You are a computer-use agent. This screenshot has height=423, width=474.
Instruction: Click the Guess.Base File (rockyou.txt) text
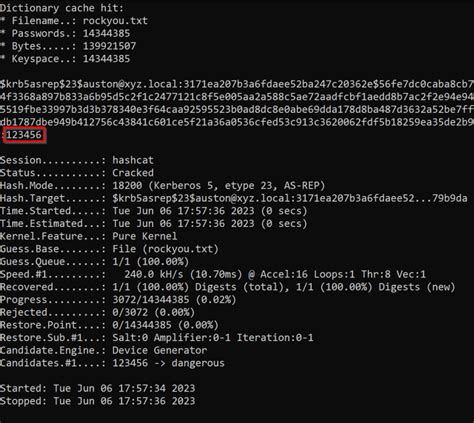point(165,249)
